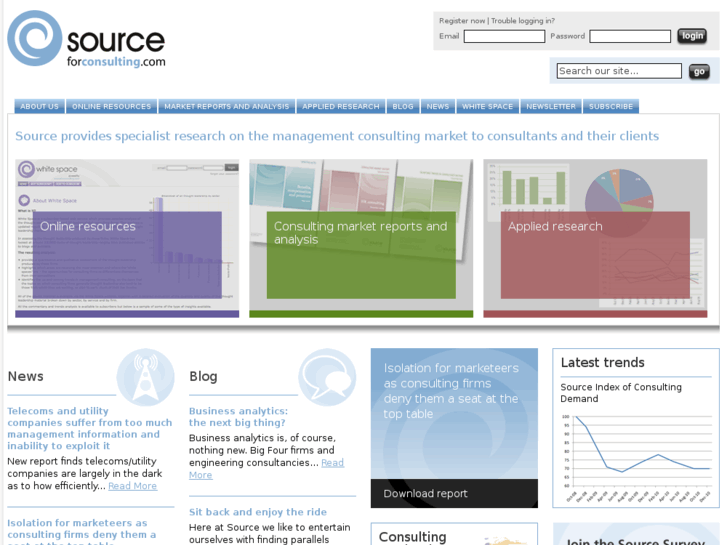
Task: Open the Online Resources menu tab
Action: (111, 106)
